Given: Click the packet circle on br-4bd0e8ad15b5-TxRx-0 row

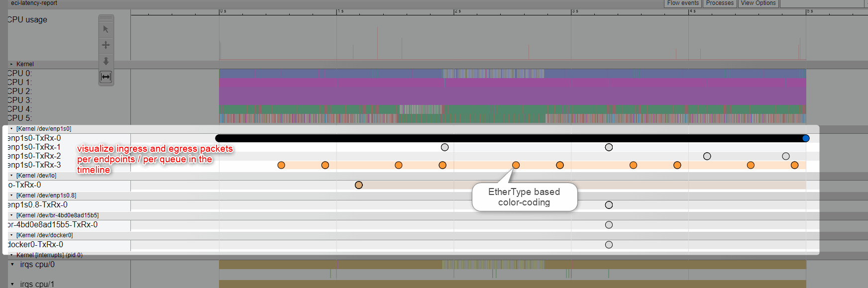Looking at the screenshot, I should point(609,225).
